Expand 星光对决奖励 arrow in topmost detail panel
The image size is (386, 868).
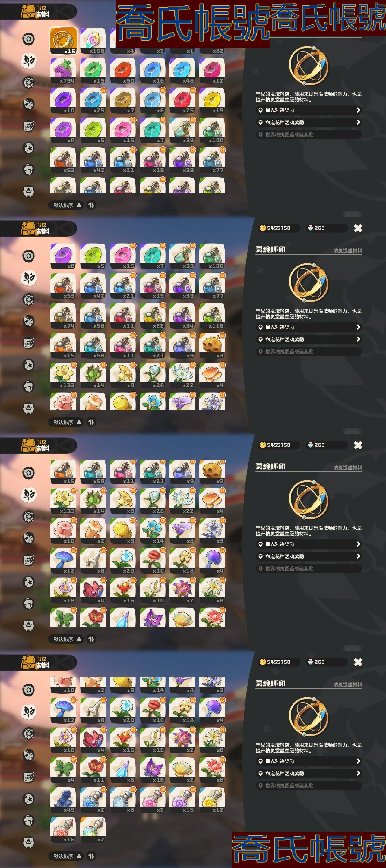point(358,110)
